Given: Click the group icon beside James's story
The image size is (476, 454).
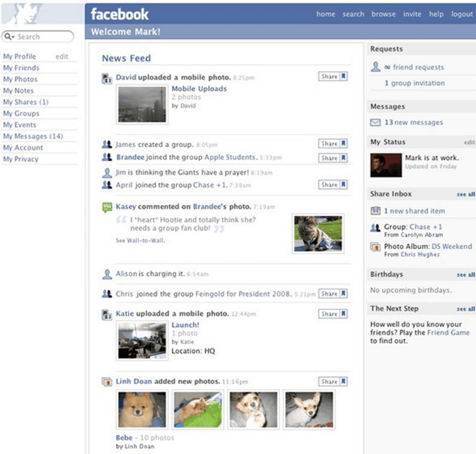Looking at the screenshot, I should click(x=107, y=144).
